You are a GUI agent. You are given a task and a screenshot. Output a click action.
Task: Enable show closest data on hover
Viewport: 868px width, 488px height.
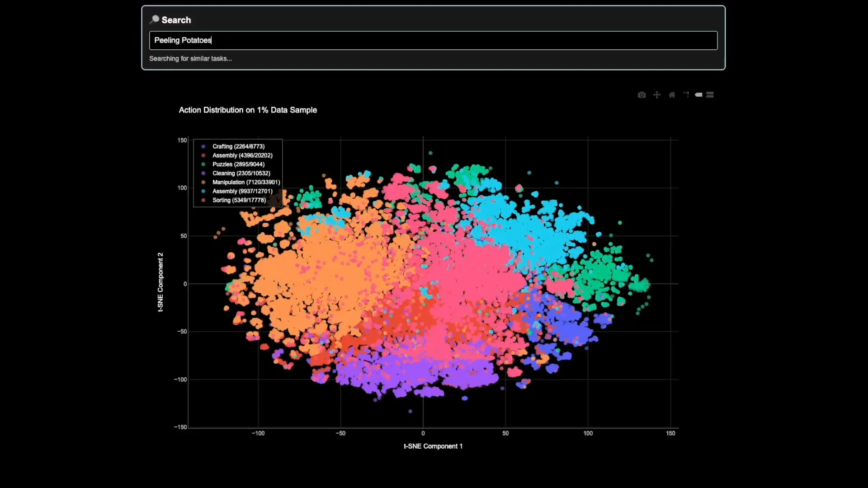pyautogui.click(x=698, y=94)
